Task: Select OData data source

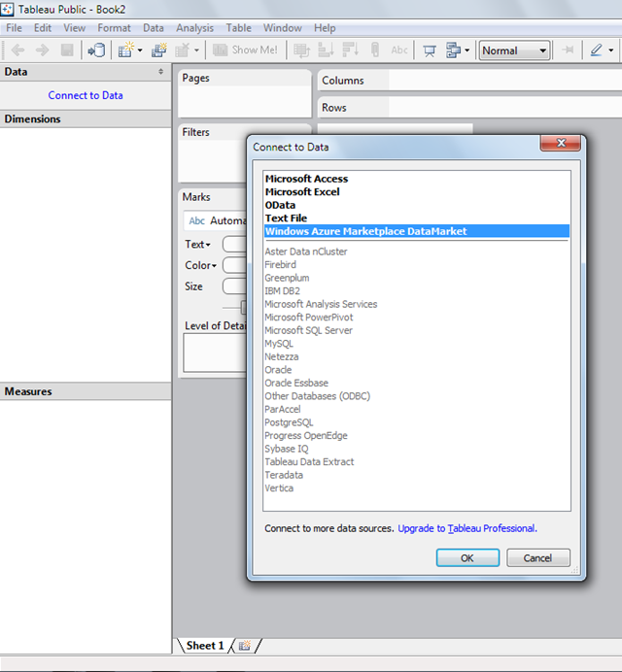Action: pos(417,205)
